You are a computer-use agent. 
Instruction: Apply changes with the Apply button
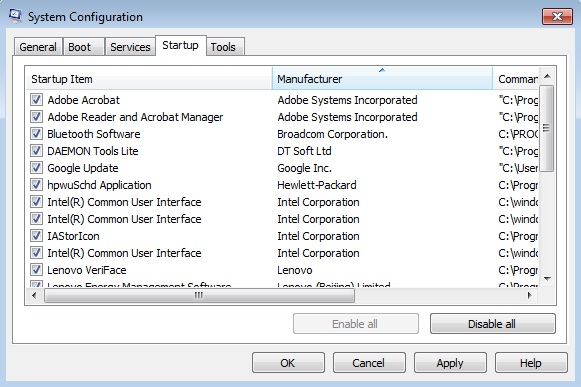pos(450,363)
